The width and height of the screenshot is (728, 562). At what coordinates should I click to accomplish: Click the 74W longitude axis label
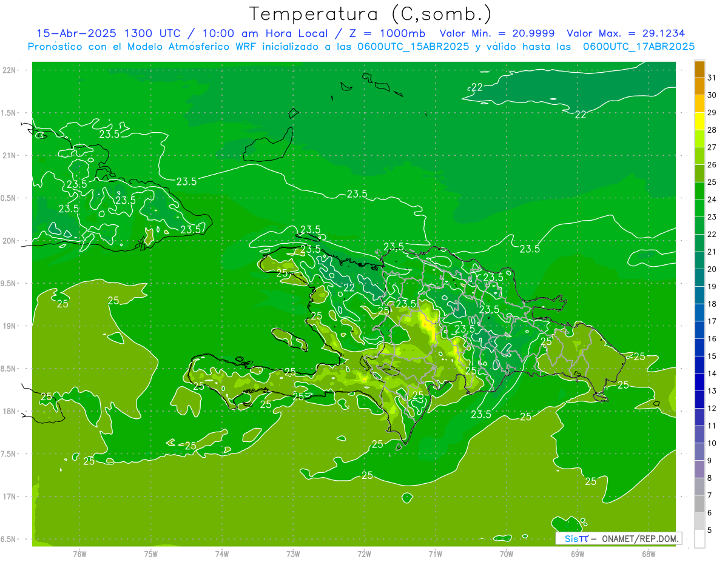coord(221,554)
